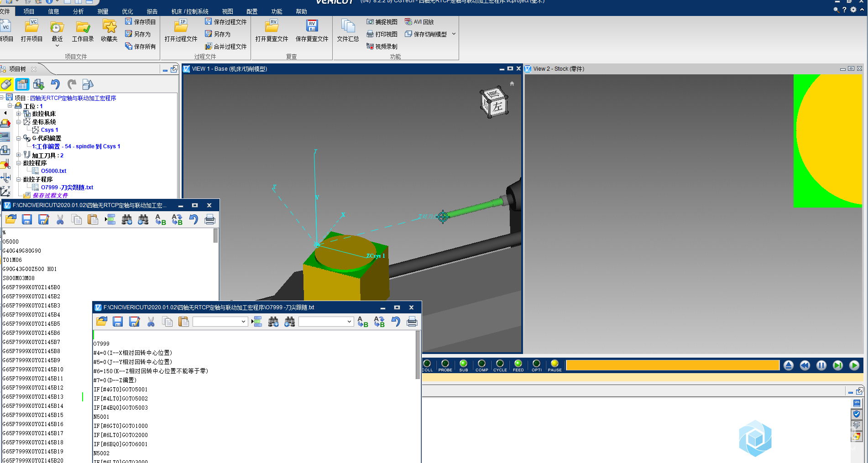Click 保存复查文件 icon
Screen dimensions: 868x463
(x=312, y=31)
